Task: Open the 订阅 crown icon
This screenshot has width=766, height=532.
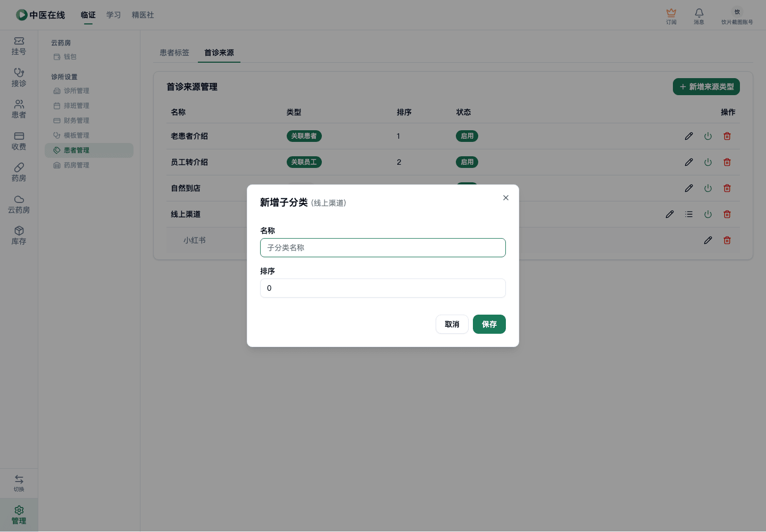Action: coord(671,16)
